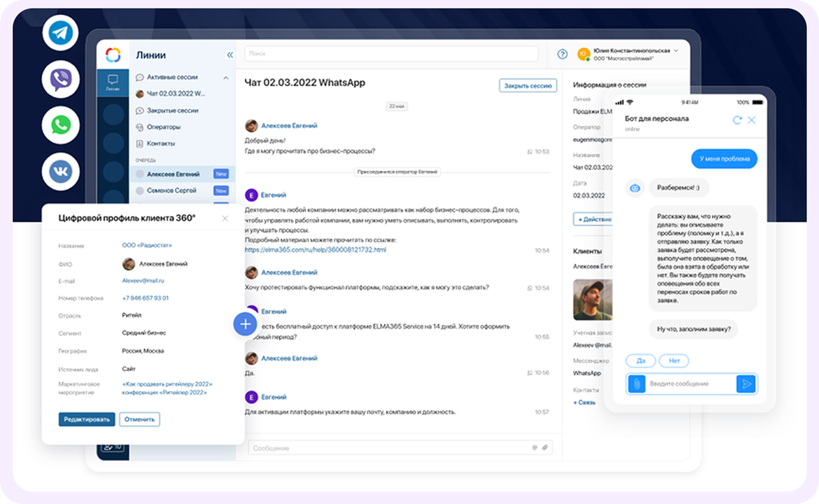The height and width of the screenshot is (504, 819).
Task: Select the Линии section icon in sidebar
Action: [x=112, y=79]
